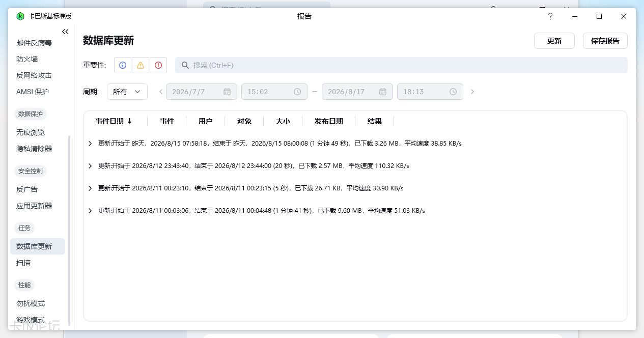The image size is (644, 338).
Task: Click the magnifier icon in the search box
Action: click(186, 65)
